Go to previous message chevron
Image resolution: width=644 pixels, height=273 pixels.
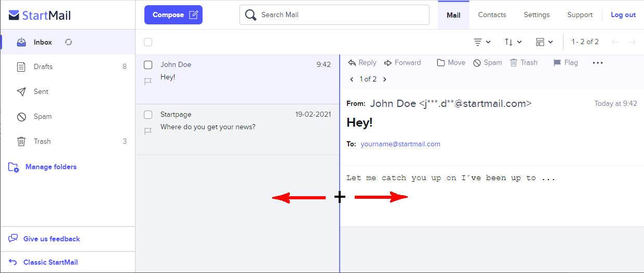point(352,79)
